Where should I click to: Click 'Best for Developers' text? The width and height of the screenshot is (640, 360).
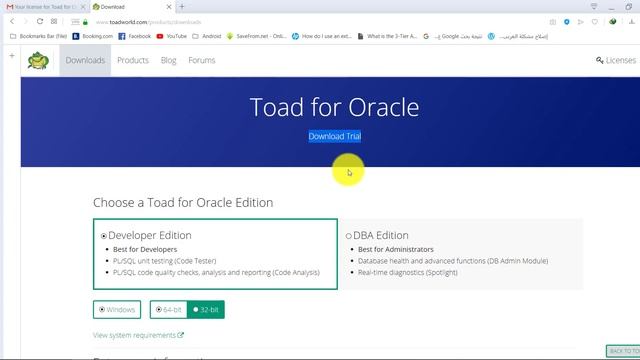point(145,249)
